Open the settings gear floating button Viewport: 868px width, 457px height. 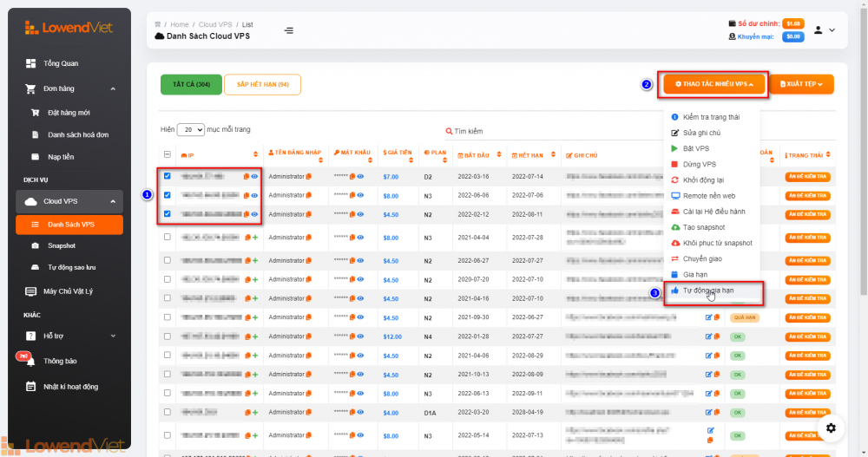(x=831, y=428)
